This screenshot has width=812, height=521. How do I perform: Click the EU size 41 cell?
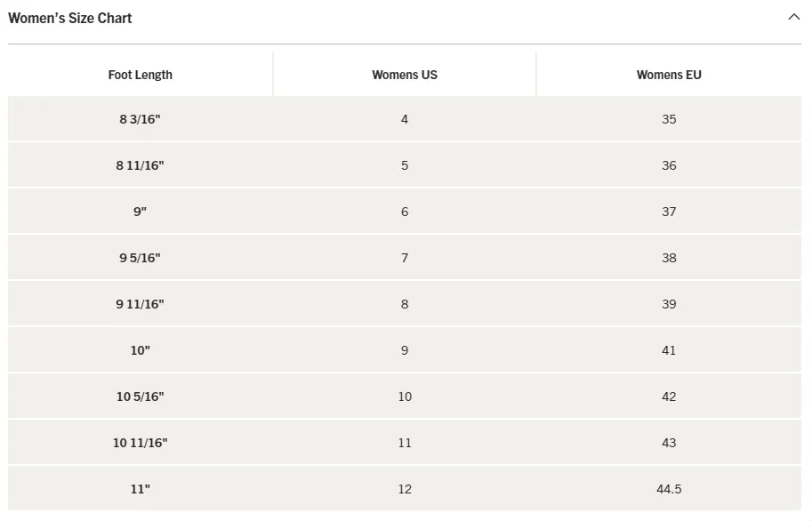point(669,350)
